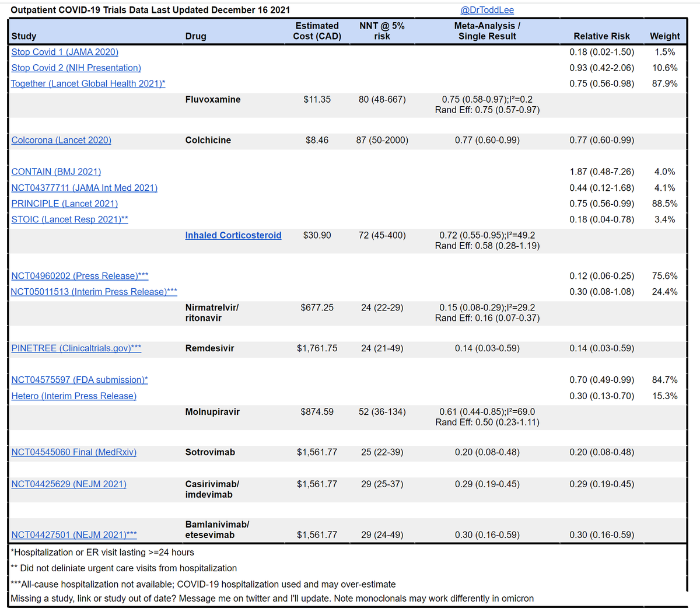Open NCT04545060 Final (MedRxiv) link
Screen dimensions: 700x615
tap(73, 452)
